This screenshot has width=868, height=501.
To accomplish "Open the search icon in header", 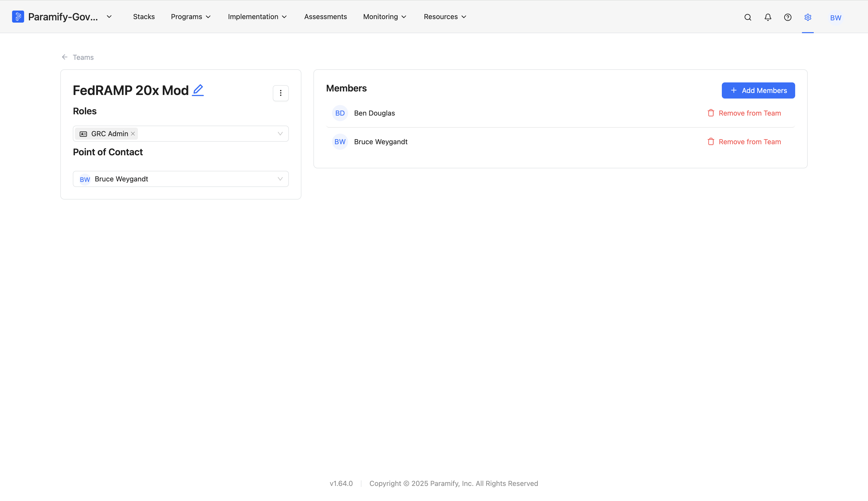I will [x=748, y=17].
